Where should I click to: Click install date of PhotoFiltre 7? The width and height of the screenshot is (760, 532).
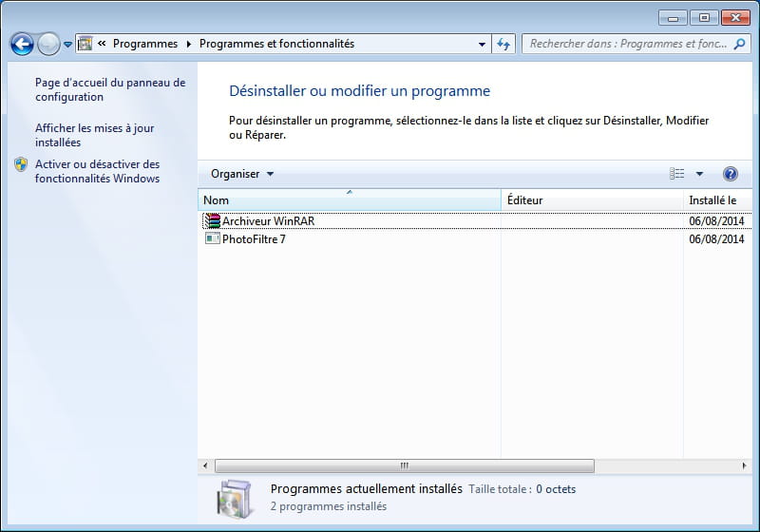(x=716, y=238)
